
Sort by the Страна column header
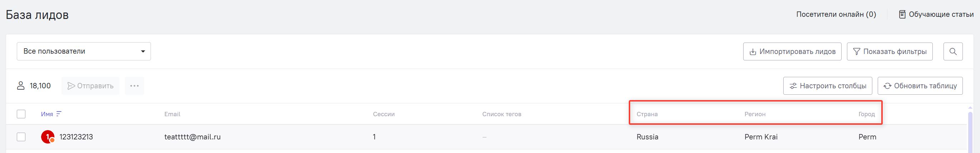[x=647, y=114]
